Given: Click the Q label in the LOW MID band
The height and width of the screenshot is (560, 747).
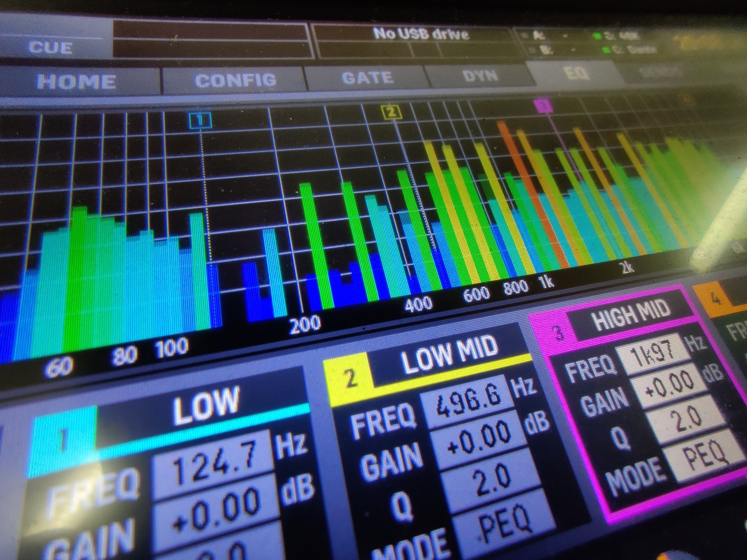Looking at the screenshot, I should [x=403, y=507].
